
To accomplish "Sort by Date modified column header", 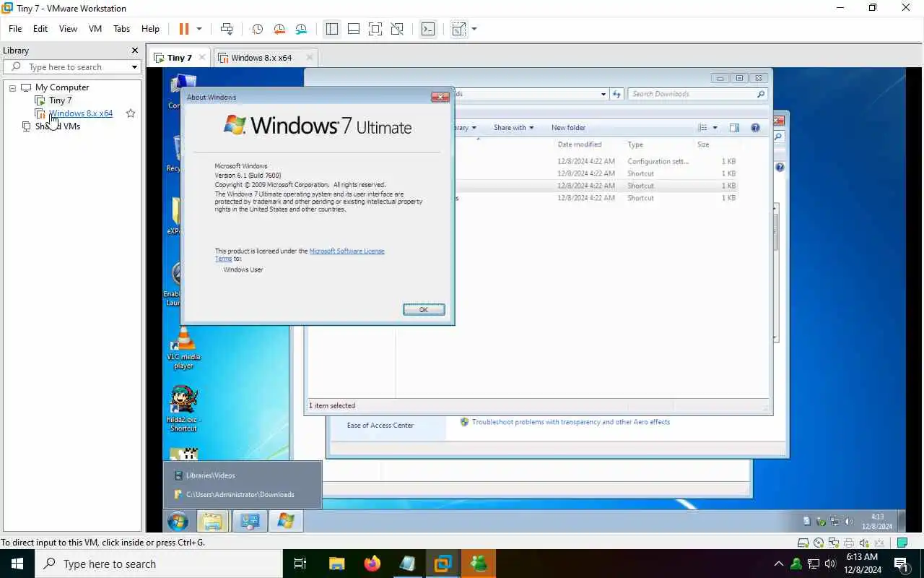I will click(x=579, y=144).
